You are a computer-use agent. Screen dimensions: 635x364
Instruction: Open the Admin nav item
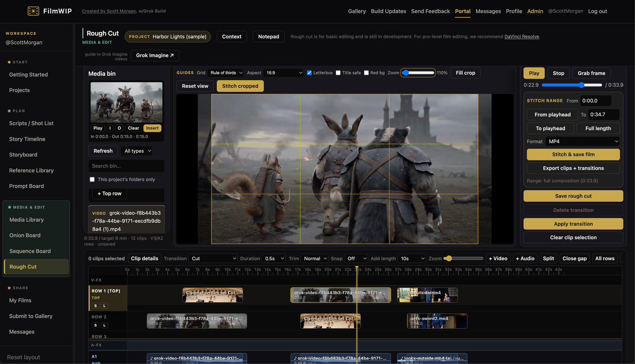[535, 11]
